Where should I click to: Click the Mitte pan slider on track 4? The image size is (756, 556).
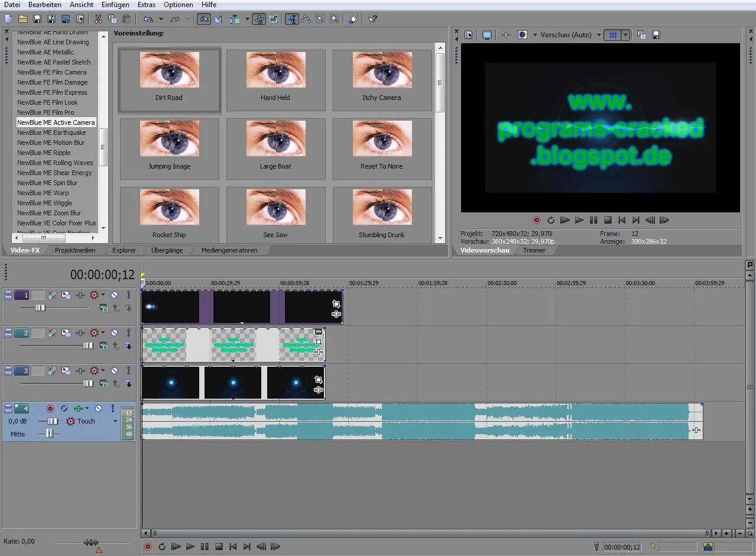(48, 434)
